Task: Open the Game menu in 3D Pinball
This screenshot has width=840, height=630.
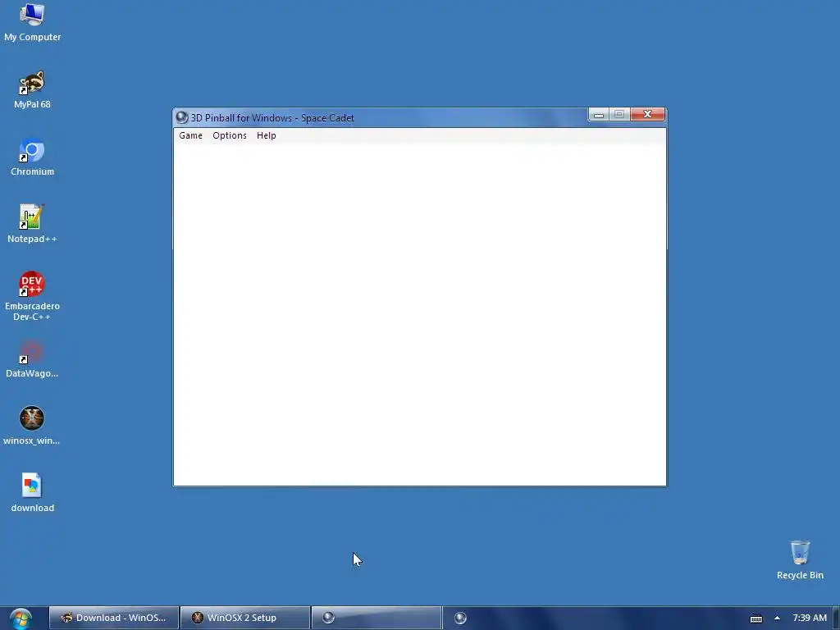Action: (190, 135)
